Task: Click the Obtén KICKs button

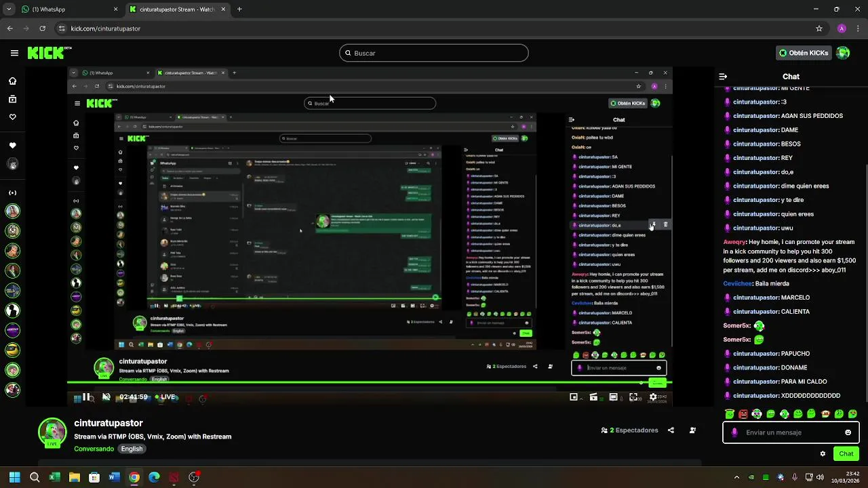Action: coord(804,53)
